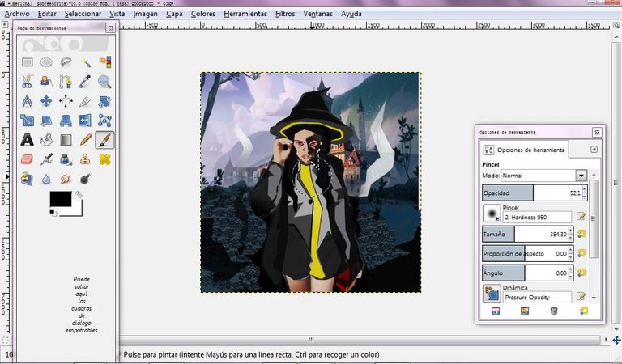Select the Crop tool
Screen dimensions: 622x364
tap(85, 101)
